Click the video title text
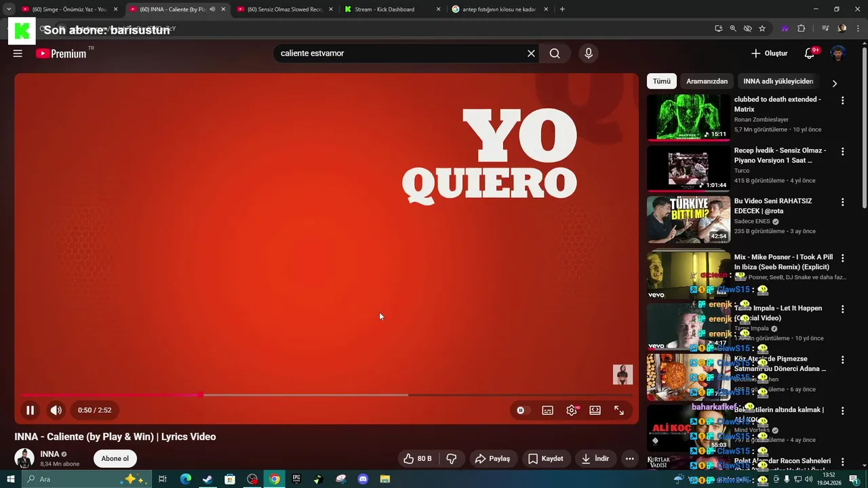Image resolution: width=868 pixels, height=488 pixels. point(115,436)
